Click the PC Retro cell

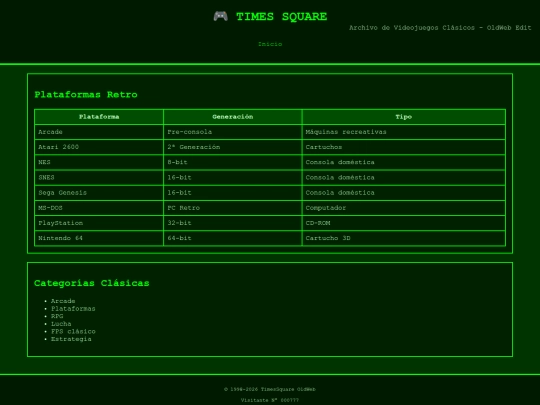pyautogui.click(x=232, y=208)
